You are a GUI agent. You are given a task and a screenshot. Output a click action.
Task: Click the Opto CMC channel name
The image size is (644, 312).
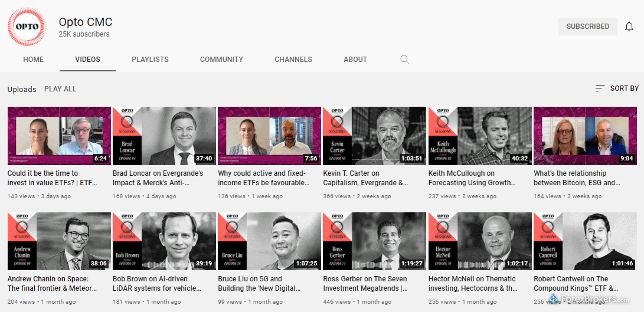click(86, 22)
